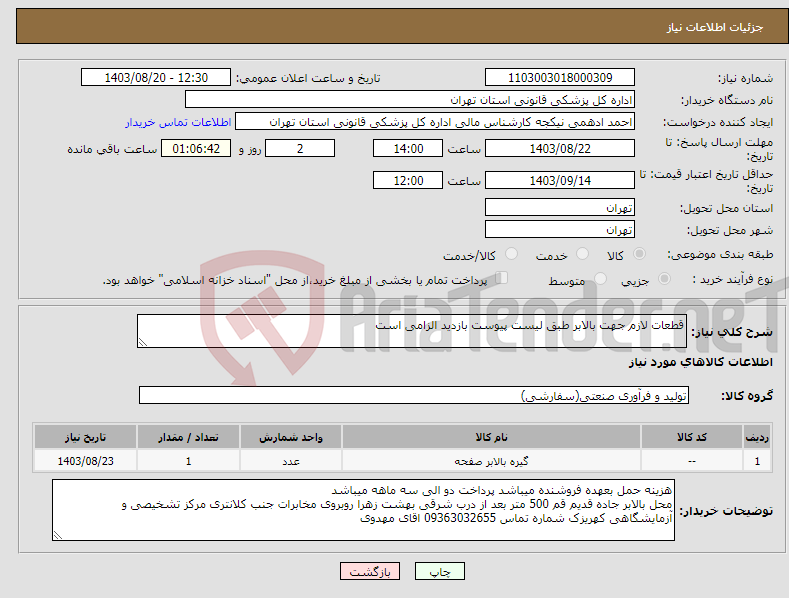Click the گروه کالا field
The width and height of the screenshot is (789, 598).
point(414,396)
